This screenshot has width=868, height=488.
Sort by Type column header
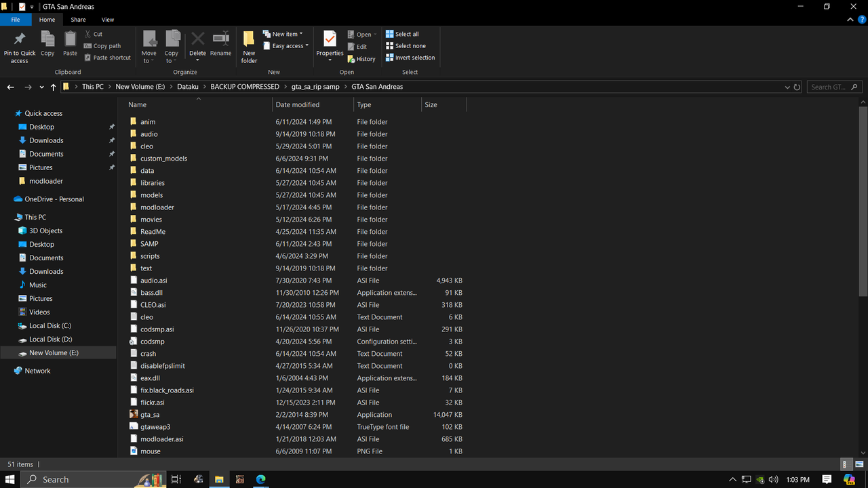coord(388,104)
